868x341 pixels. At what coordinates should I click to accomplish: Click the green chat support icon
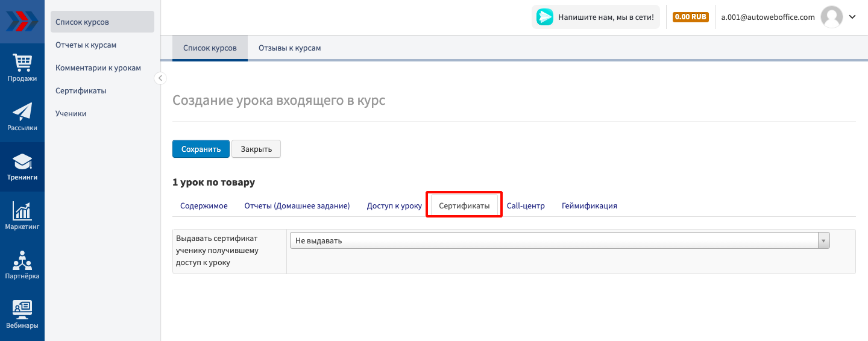click(x=545, y=17)
